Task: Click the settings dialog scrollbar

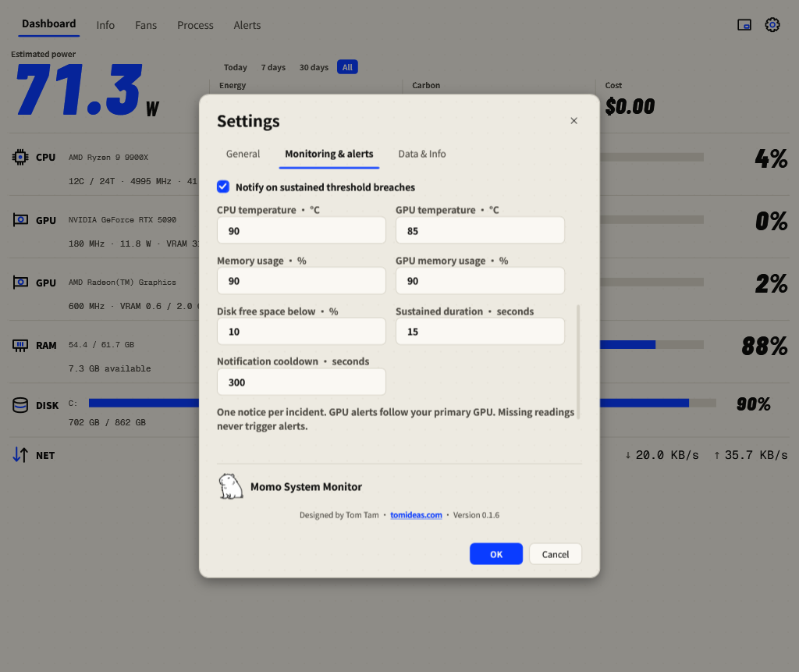Action: [x=578, y=362]
